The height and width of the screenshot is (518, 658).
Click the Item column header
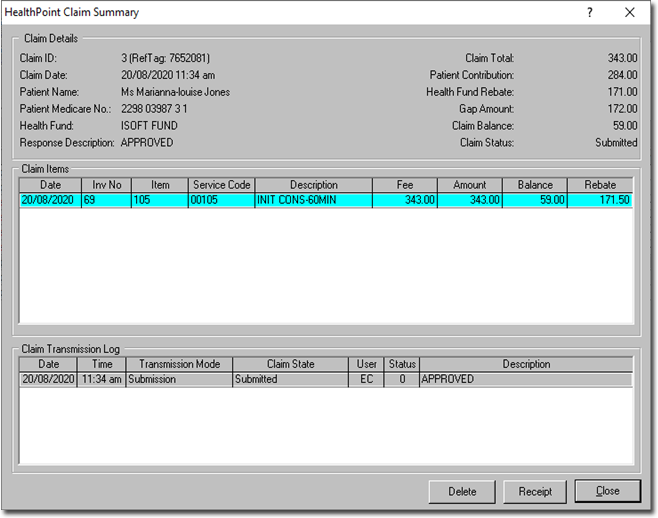click(160, 185)
